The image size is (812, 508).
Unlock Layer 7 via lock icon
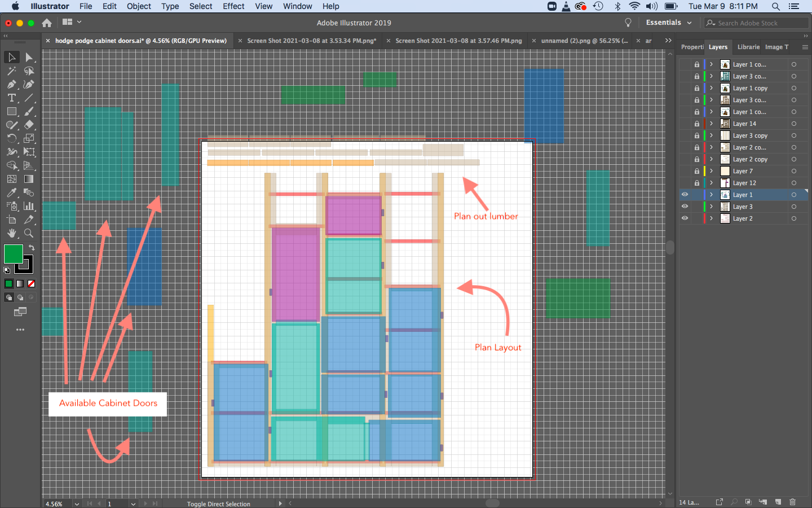click(x=697, y=171)
